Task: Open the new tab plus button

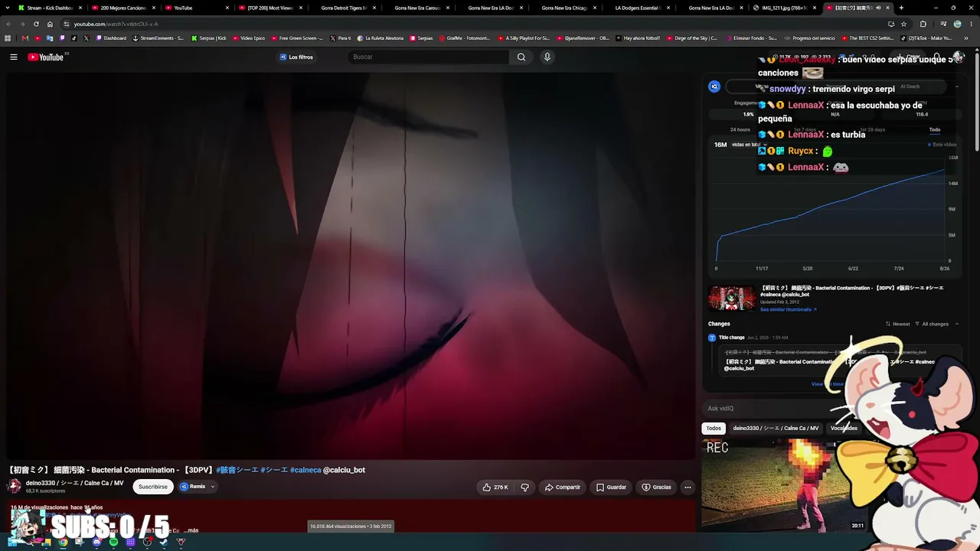Action: tap(901, 8)
